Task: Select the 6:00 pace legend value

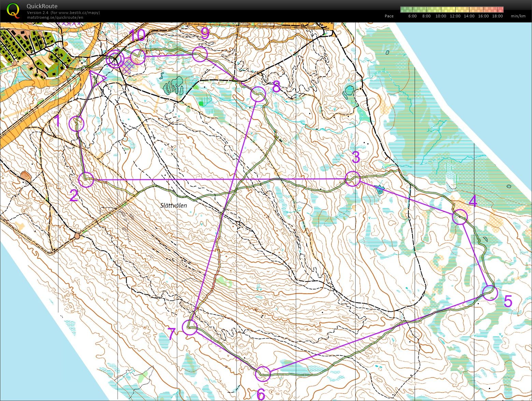Action: 412,16
